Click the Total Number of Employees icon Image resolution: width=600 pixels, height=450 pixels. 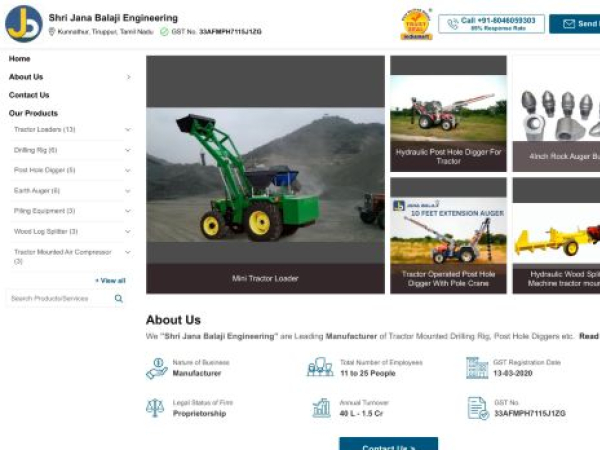320,367
